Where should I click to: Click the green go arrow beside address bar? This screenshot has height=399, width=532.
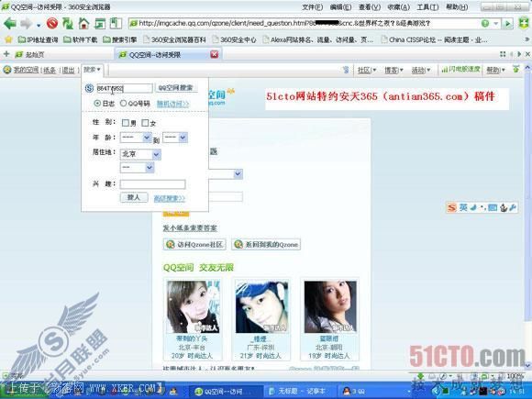click(x=507, y=24)
